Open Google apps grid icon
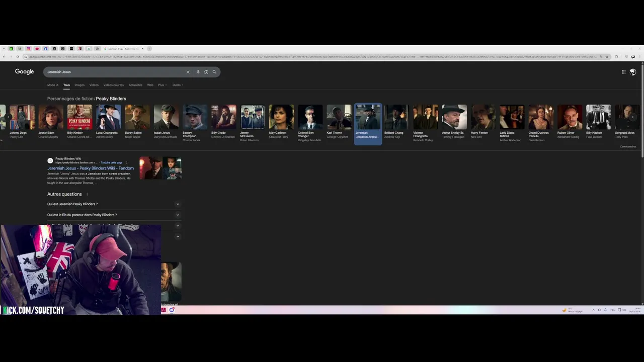This screenshot has height=362, width=644. pos(623,72)
